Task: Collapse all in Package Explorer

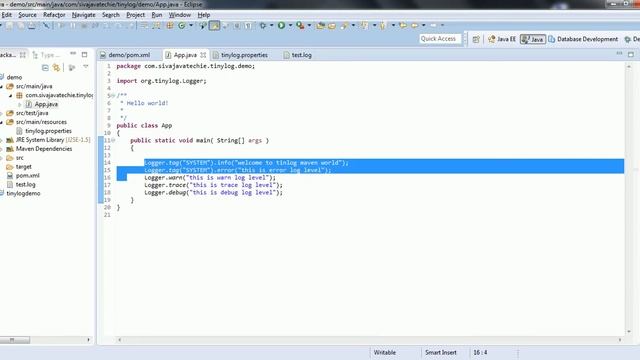Action: click(45, 67)
